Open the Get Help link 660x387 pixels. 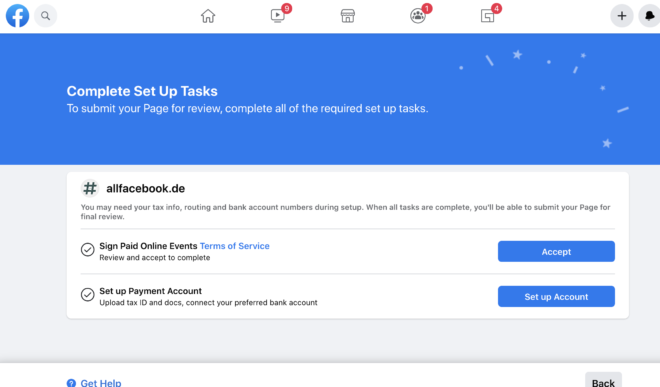click(x=101, y=383)
